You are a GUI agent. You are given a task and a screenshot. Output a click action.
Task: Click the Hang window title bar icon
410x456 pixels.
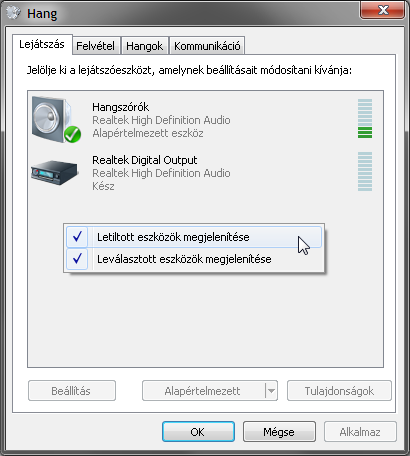(14, 13)
